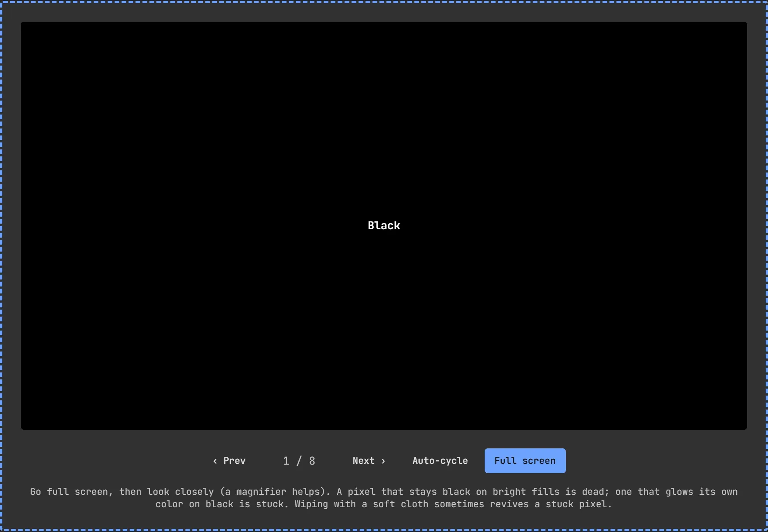768x532 pixels.
Task: Click the black test fill area
Action: coord(384,226)
